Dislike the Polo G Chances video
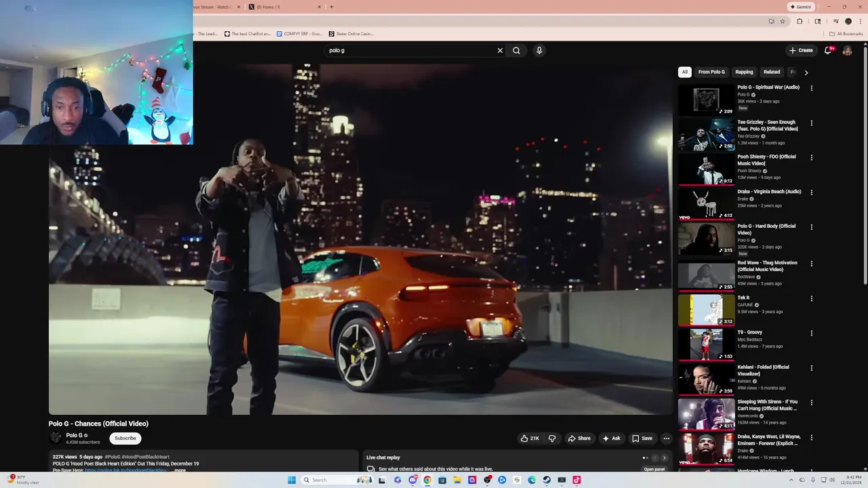This screenshot has width=868, height=488. [x=552, y=439]
